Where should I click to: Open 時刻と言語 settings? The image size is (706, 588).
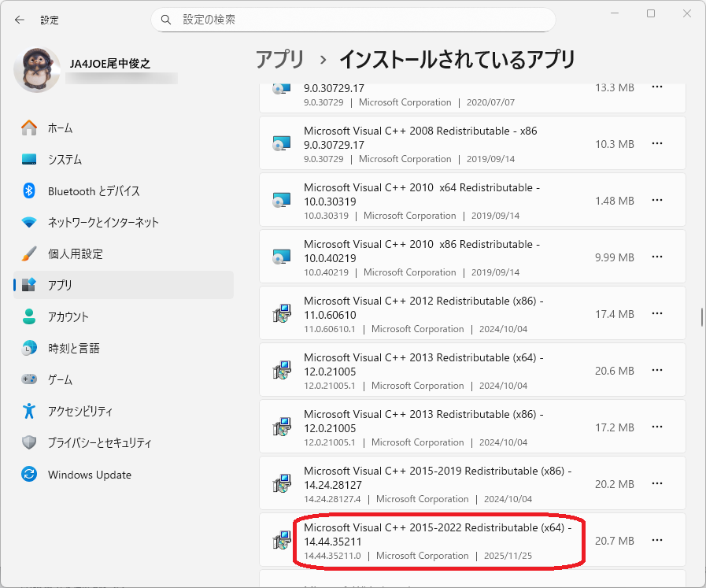[124, 348]
